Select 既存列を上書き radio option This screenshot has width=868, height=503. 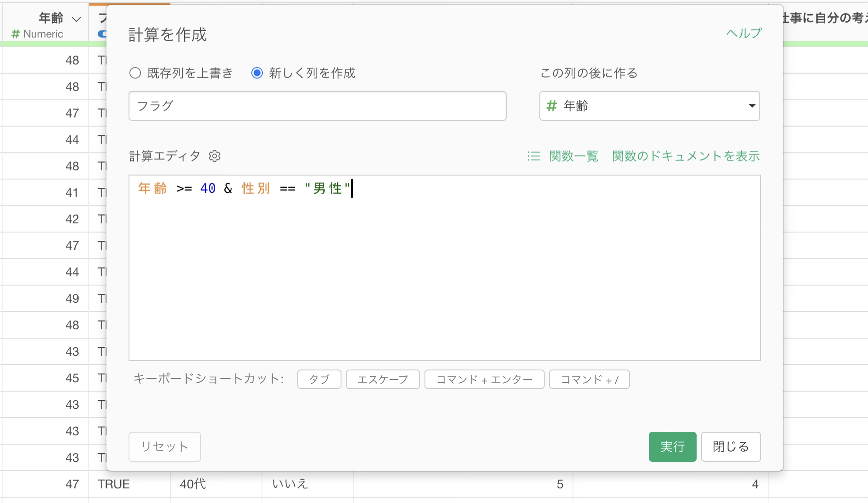[135, 73]
